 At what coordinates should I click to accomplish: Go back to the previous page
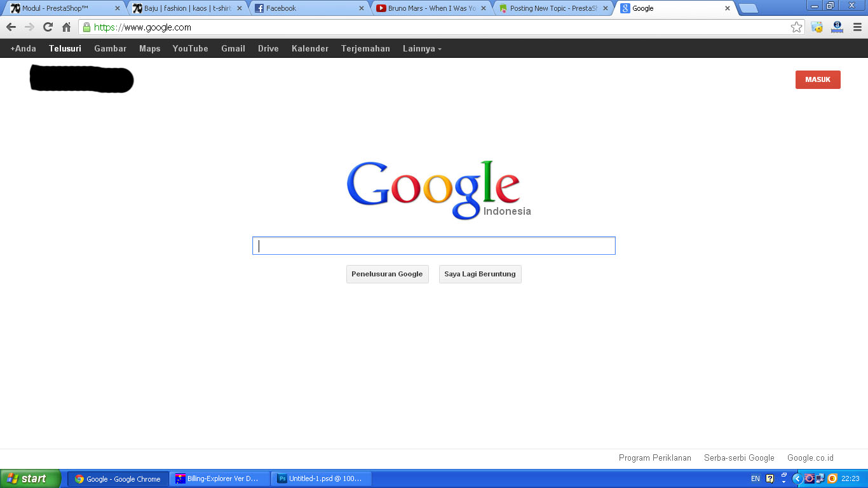click(x=11, y=27)
